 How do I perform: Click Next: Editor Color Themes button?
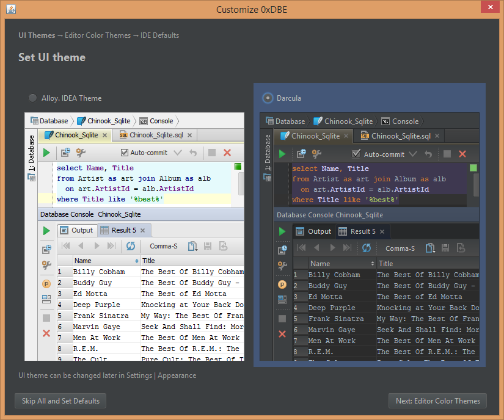click(437, 401)
